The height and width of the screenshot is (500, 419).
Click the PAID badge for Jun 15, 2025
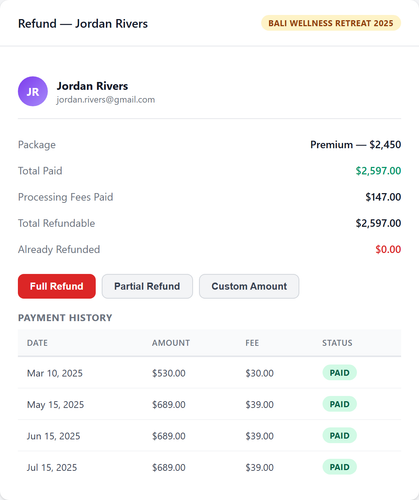pos(339,436)
